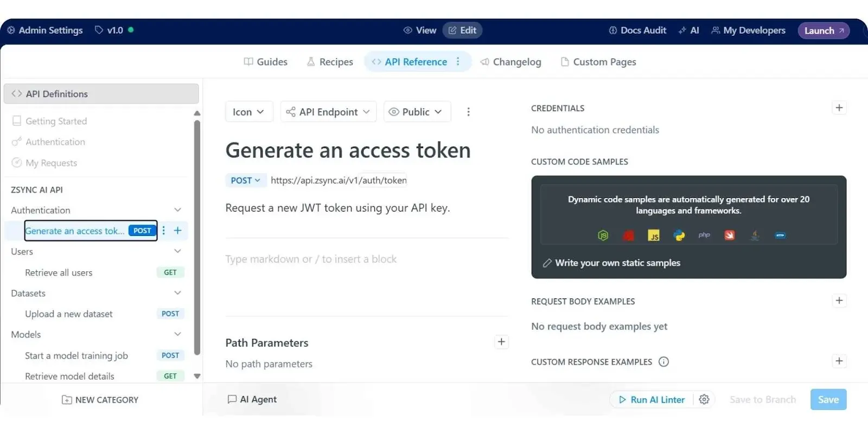
Task: Add a request body example
Action: [x=839, y=301]
